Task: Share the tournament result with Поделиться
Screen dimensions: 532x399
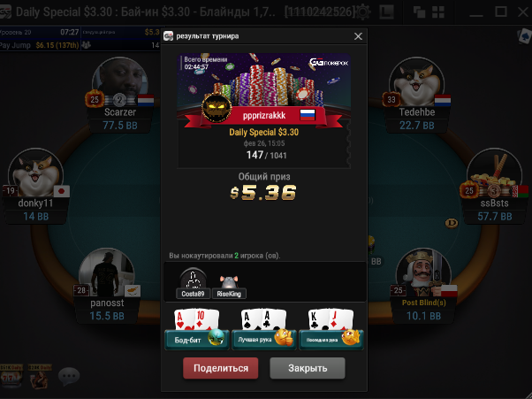Action: 221,368
